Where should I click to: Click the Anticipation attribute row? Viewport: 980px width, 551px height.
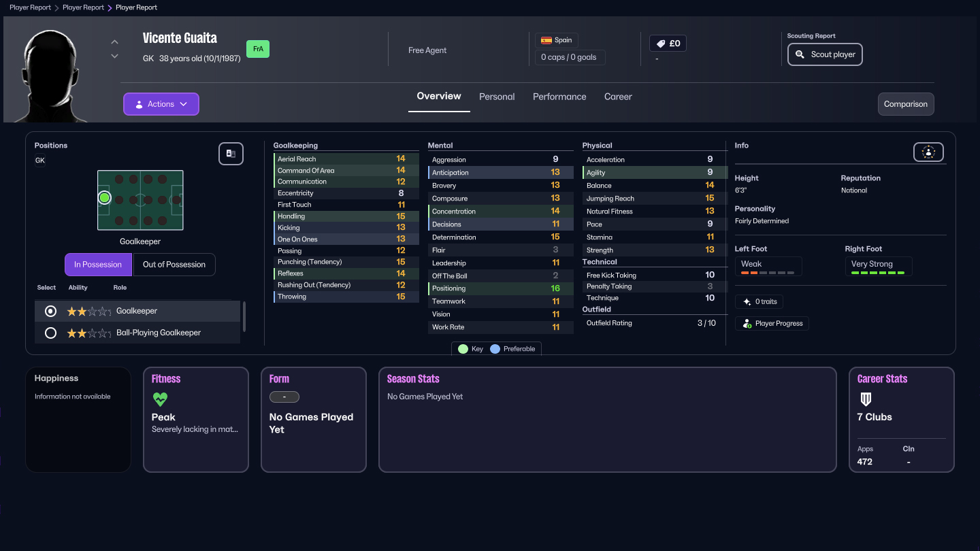pos(500,173)
